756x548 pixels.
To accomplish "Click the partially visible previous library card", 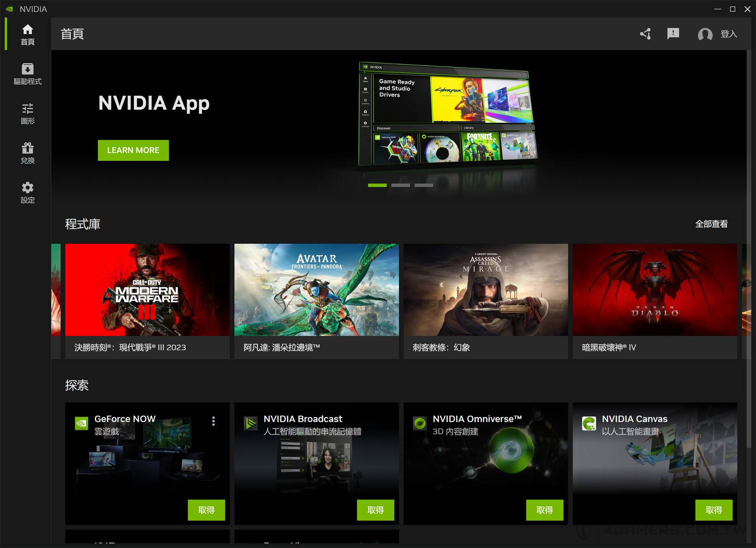I will pos(56,301).
